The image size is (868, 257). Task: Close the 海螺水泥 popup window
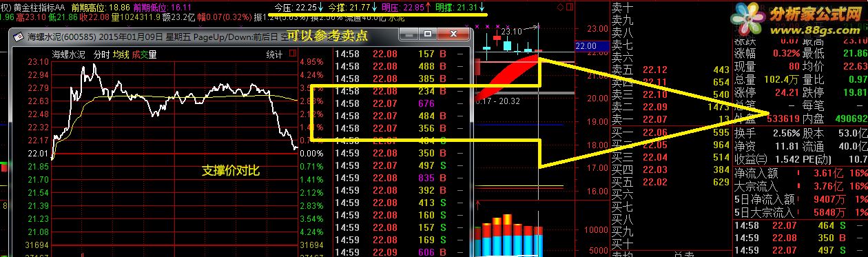point(455,34)
